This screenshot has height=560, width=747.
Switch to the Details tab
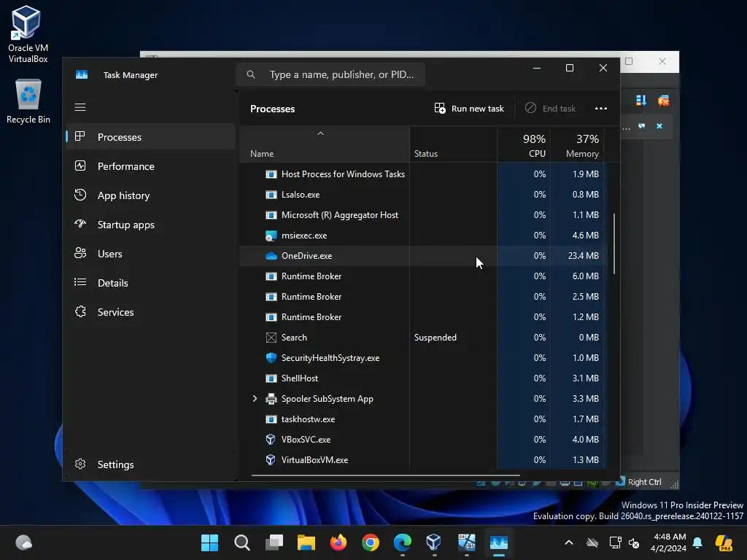(150, 283)
